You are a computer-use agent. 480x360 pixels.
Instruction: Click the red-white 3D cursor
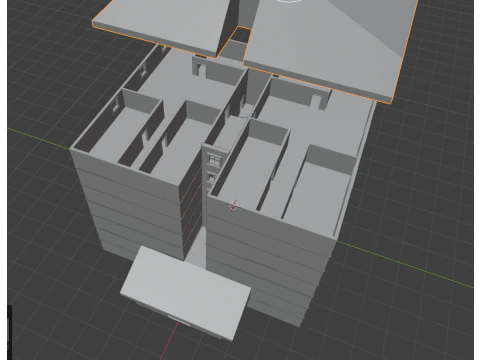point(234,205)
